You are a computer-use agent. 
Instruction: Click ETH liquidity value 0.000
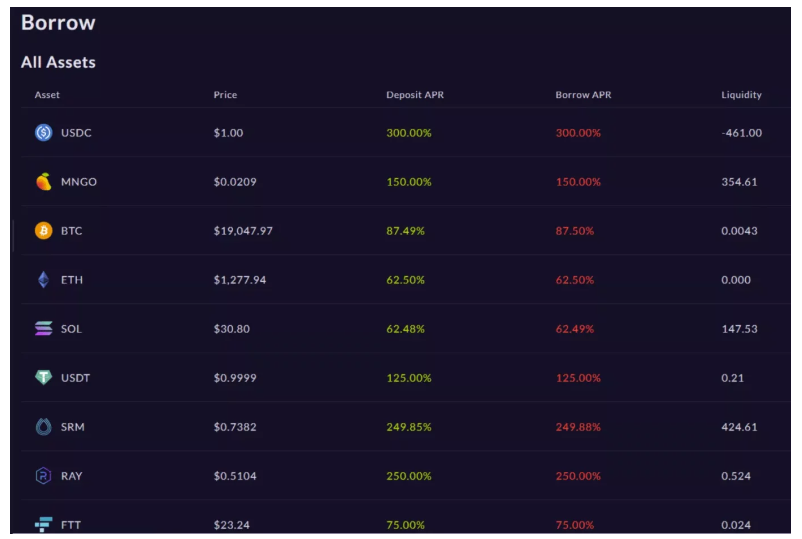[736, 280]
